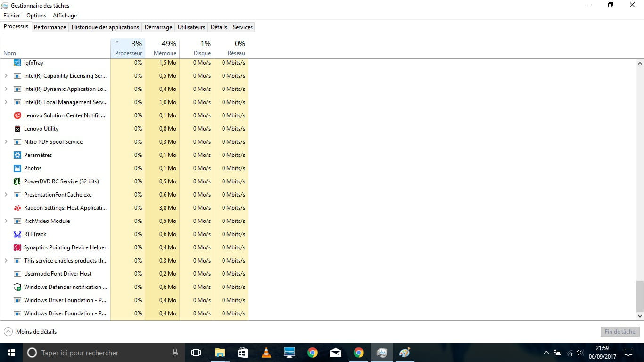
Task: Click the microphone icon in search box
Action: pyautogui.click(x=175, y=353)
